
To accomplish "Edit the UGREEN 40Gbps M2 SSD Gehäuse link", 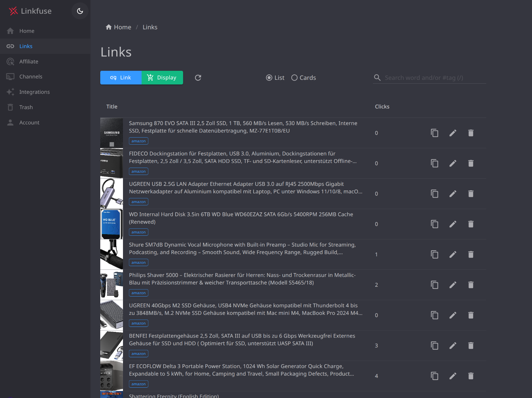I will pyautogui.click(x=453, y=315).
